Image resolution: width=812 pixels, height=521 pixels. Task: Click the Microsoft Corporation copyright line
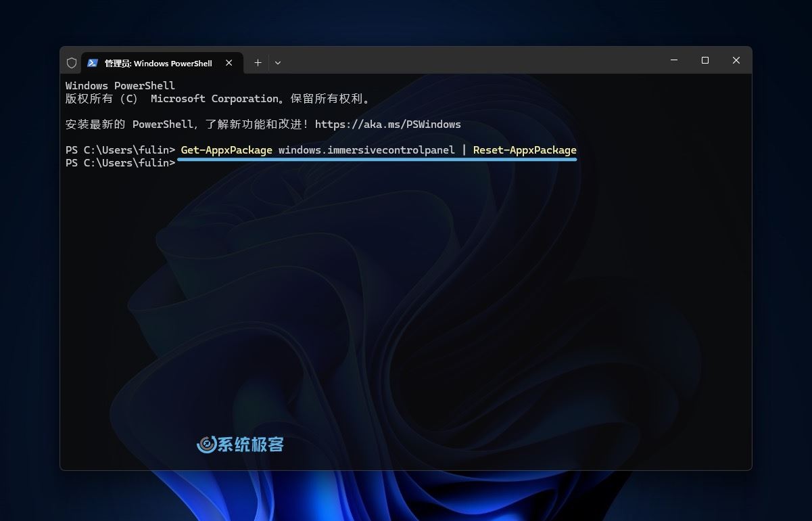tap(218, 99)
